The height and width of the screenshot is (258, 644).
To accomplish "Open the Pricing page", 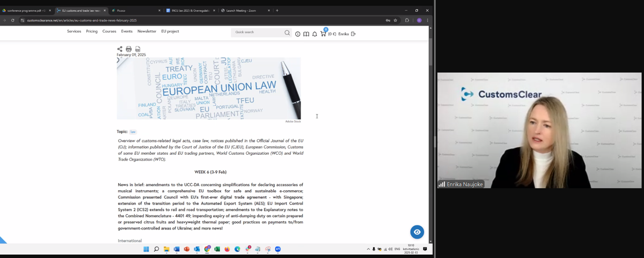I will pyautogui.click(x=92, y=31).
